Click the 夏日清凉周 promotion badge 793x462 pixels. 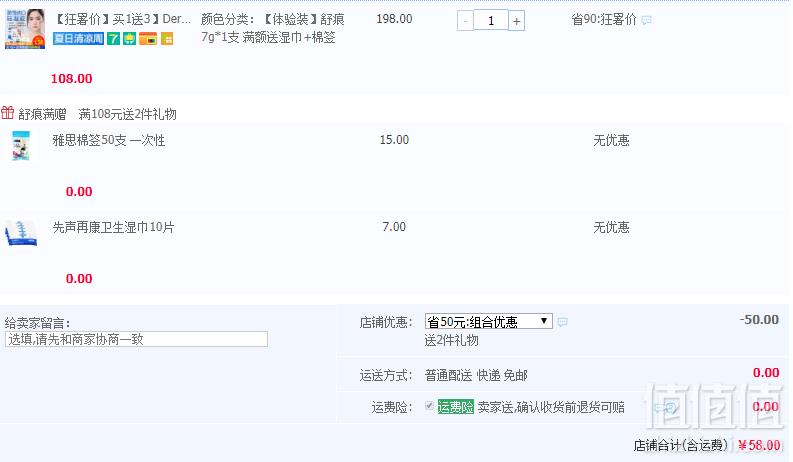(78, 38)
